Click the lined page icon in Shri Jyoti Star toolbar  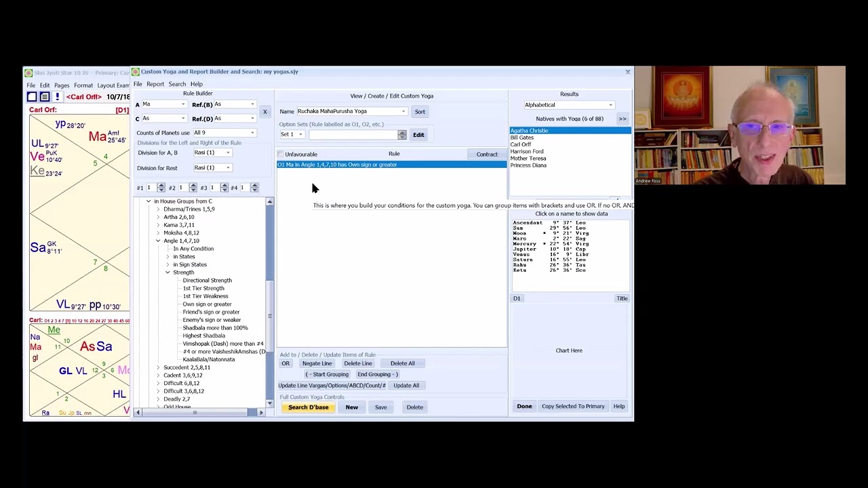click(x=45, y=97)
